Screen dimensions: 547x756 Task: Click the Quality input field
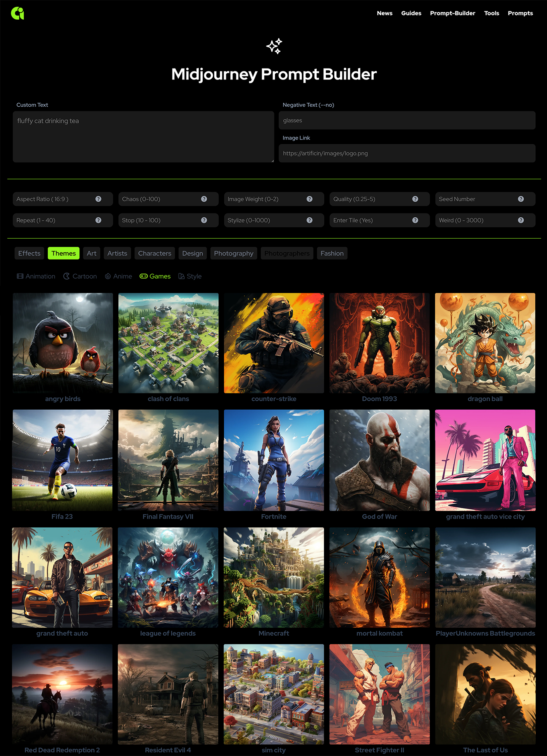tap(379, 199)
